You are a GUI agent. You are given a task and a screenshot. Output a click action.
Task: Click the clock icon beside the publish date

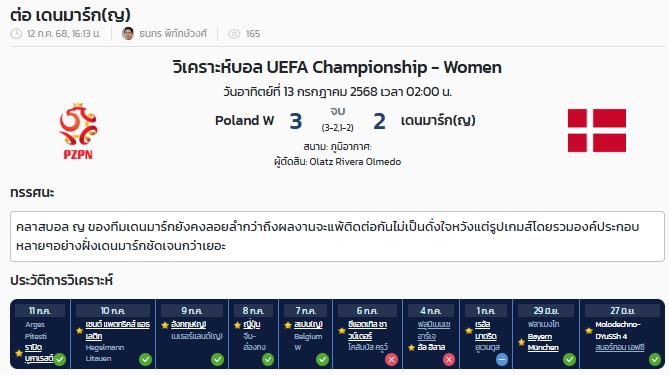[16, 34]
